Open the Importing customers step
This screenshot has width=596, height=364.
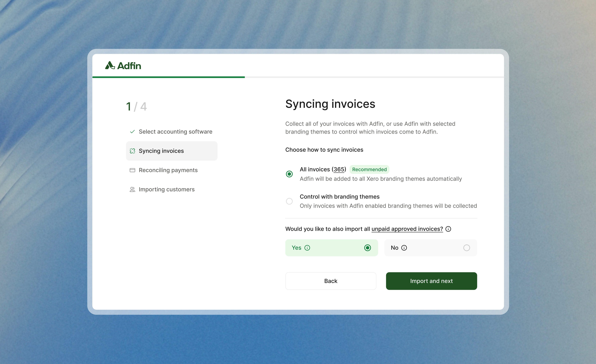tap(167, 190)
